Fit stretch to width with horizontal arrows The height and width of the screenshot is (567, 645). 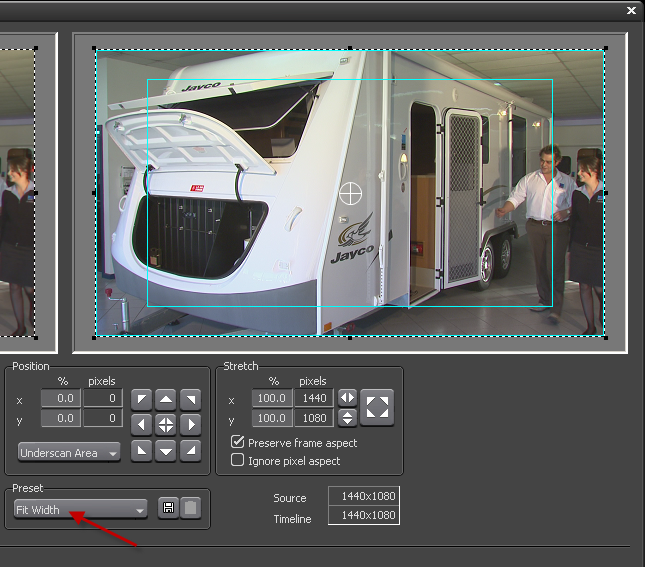tap(347, 398)
